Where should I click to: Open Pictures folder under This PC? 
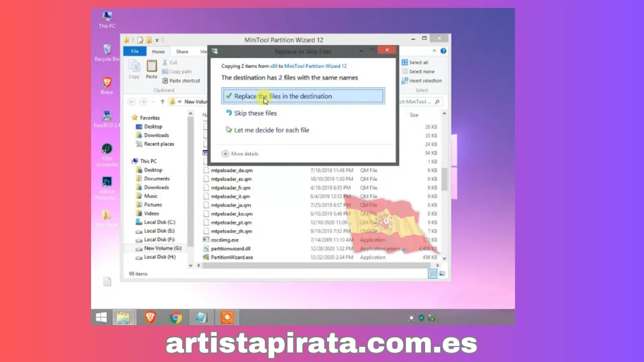tap(149, 205)
